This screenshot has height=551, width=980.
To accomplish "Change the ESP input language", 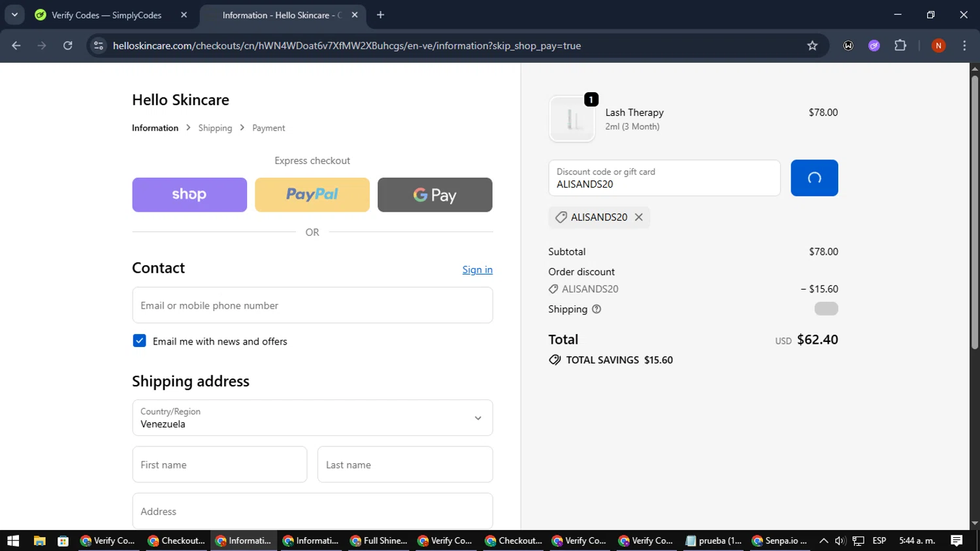I will point(879,541).
